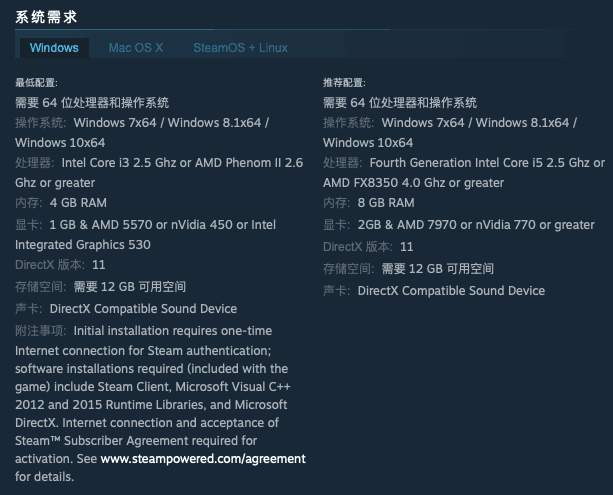The height and width of the screenshot is (495, 613).
Task: Open the SteamOS + Linux tab
Action: tap(240, 48)
